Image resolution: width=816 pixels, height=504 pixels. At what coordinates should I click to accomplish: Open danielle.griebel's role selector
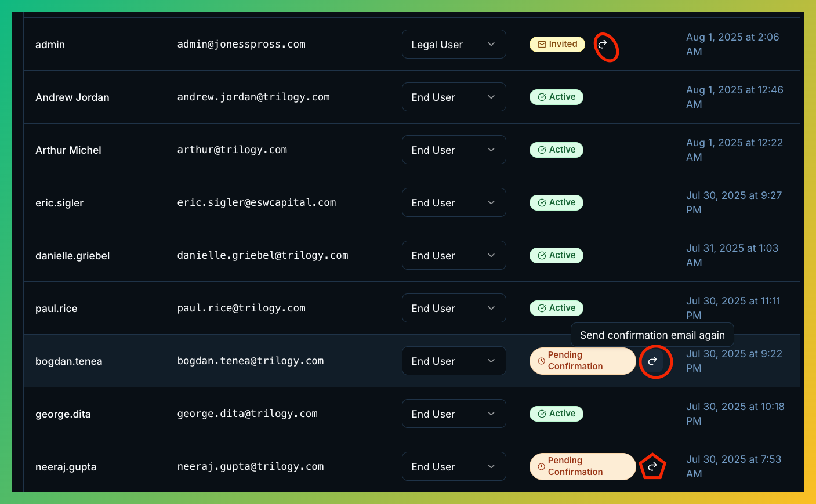click(x=454, y=256)
